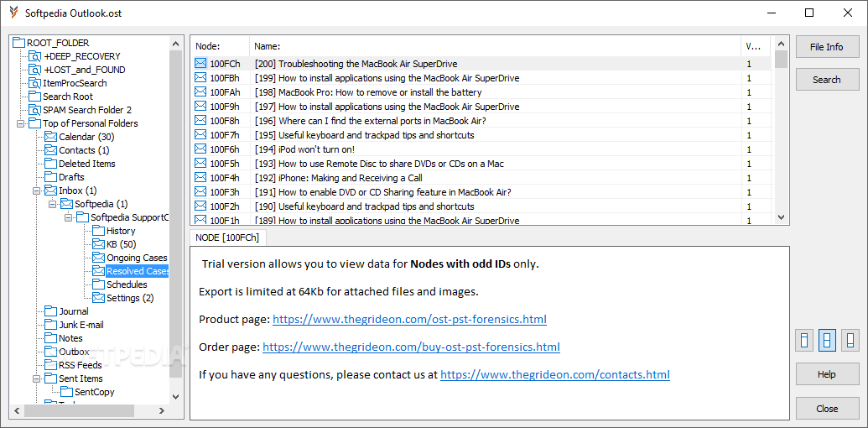Collapse the Sent Items tree node

[x=37, y=378]
